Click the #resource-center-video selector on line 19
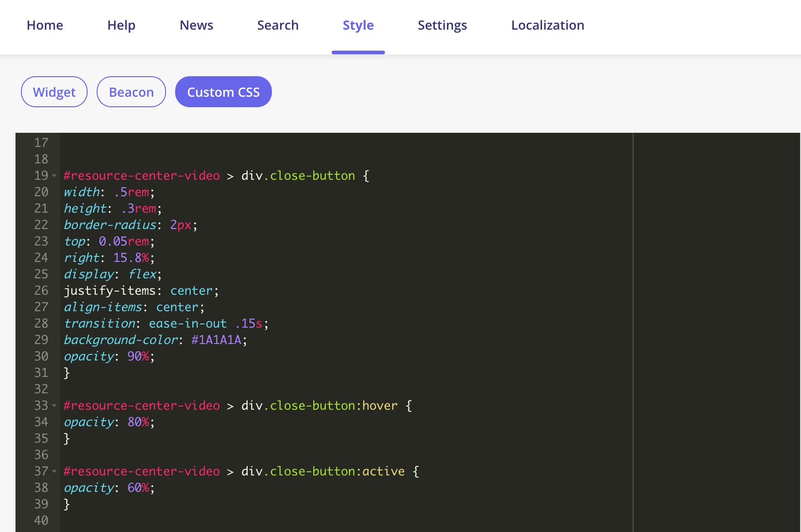The width and height of the screenshot is (801, 532). (x=142, y=176)
